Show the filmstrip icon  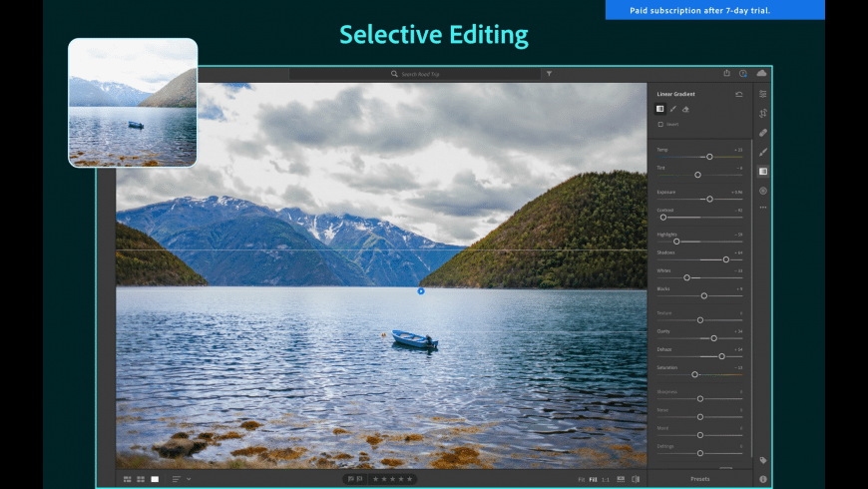[x=621, y=479]
